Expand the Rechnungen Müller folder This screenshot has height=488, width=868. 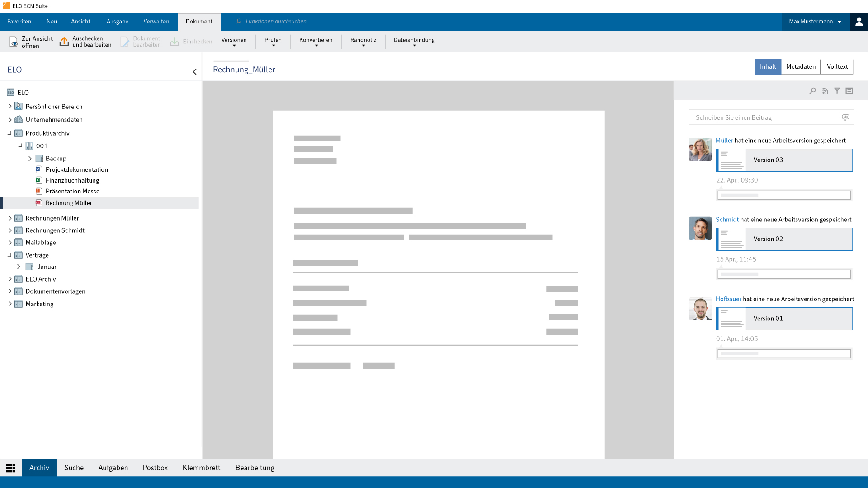pos(10,218)
